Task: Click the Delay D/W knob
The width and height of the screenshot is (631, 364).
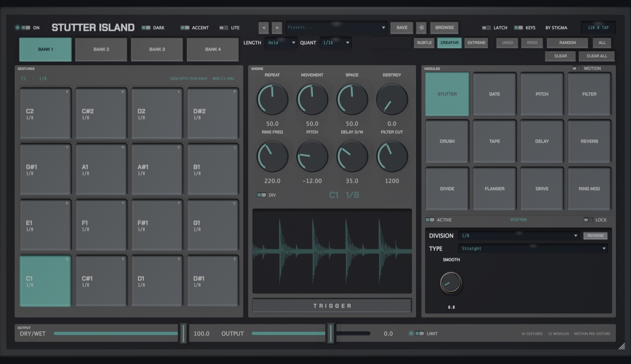Action: point(352,157)
